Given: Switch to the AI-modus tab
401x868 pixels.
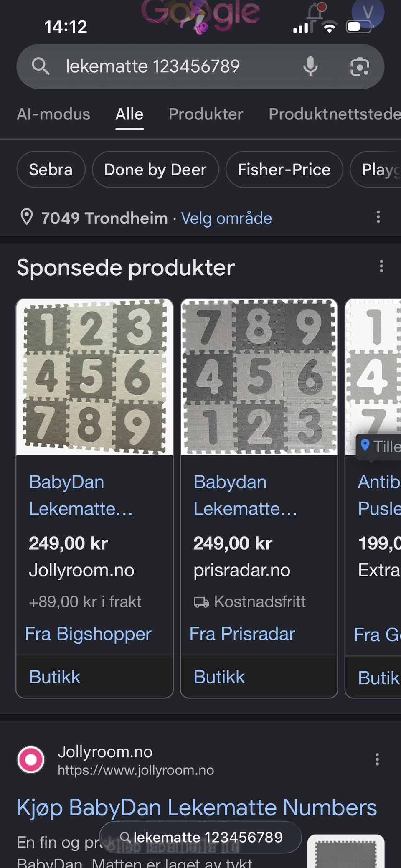Looking at the screenshot, I should [x=53, y=114].
